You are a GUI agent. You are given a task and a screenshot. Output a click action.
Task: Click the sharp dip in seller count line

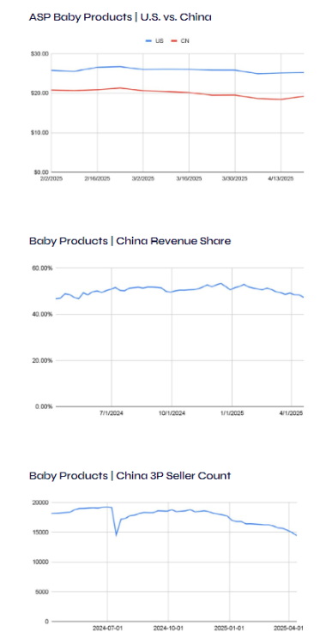117,534
